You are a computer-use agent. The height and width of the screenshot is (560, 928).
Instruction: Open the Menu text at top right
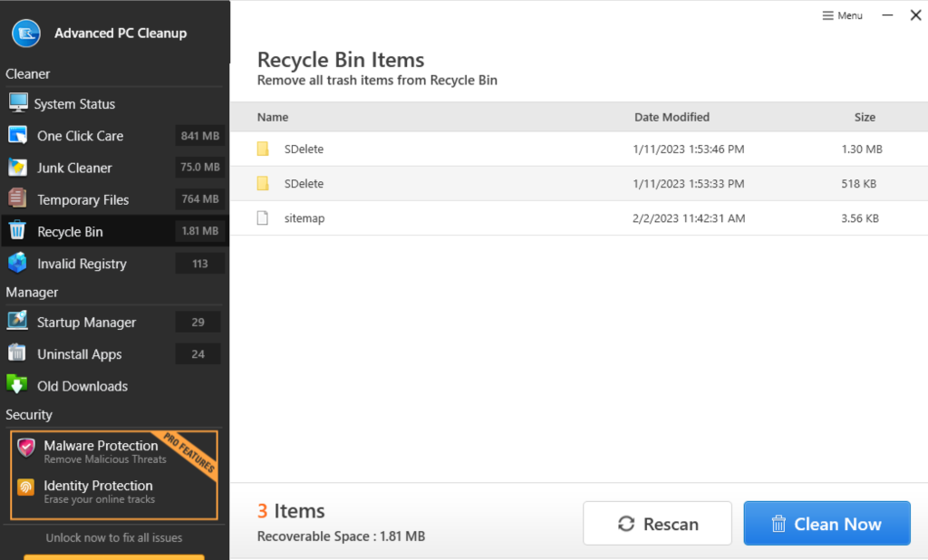pyautogui.click(x=850, y=15)
